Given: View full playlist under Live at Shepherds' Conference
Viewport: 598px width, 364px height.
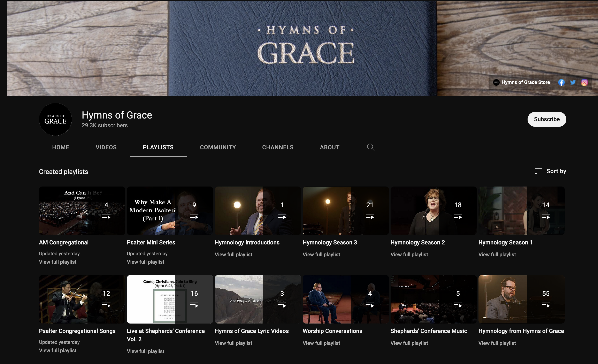Looking at the screenshot, I should [146, 351].
